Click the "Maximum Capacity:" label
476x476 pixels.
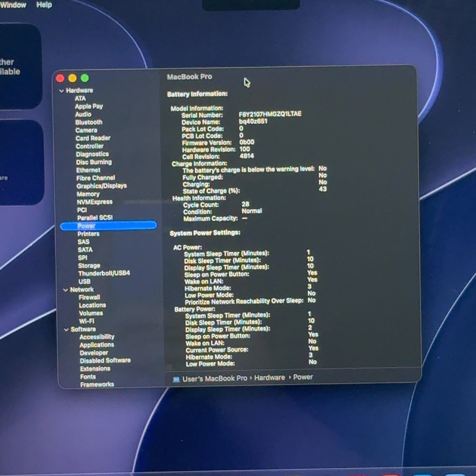(211, 219)
